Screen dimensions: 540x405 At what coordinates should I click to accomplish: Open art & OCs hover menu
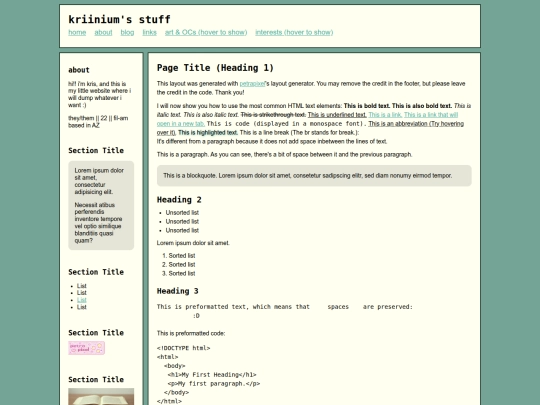(206, 32)
